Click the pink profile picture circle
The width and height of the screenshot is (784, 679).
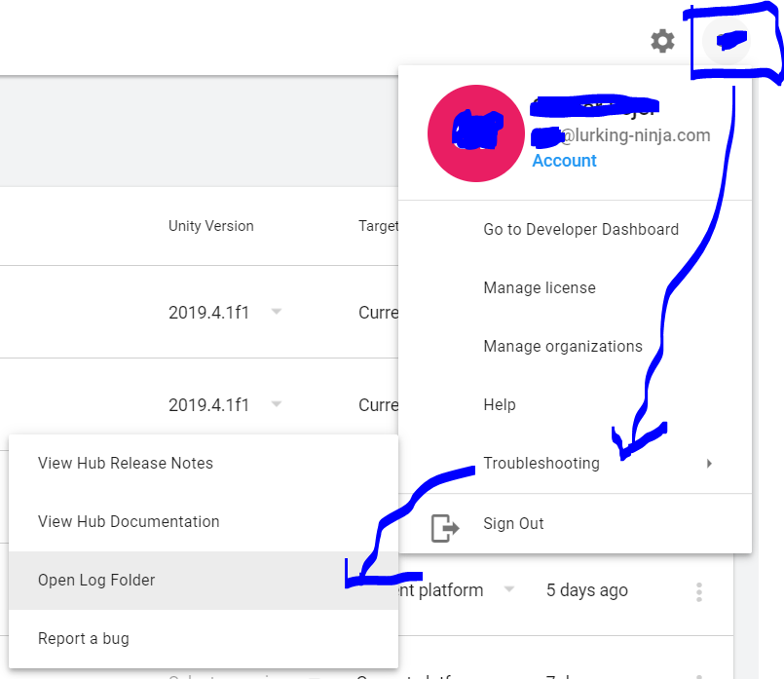(x=476, y=133)
